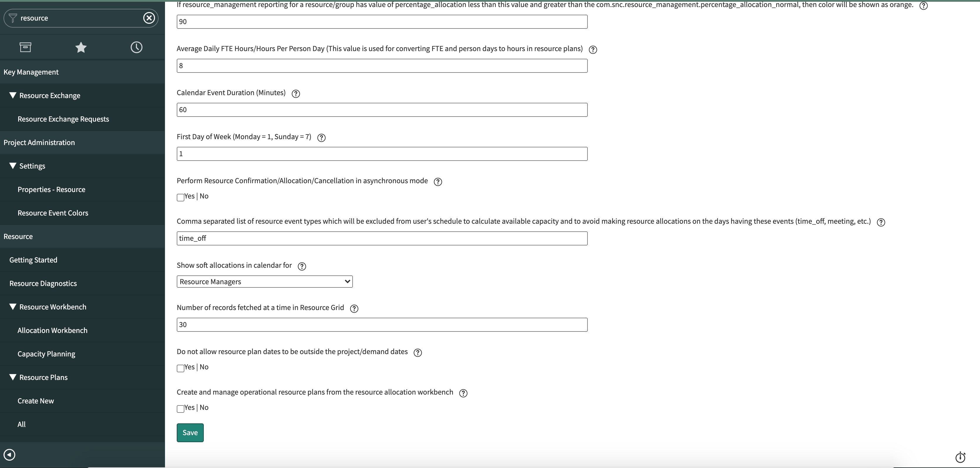980x468 pixels.
Task: Show help for resource plan dates restriction
Action: click(418, 353)
